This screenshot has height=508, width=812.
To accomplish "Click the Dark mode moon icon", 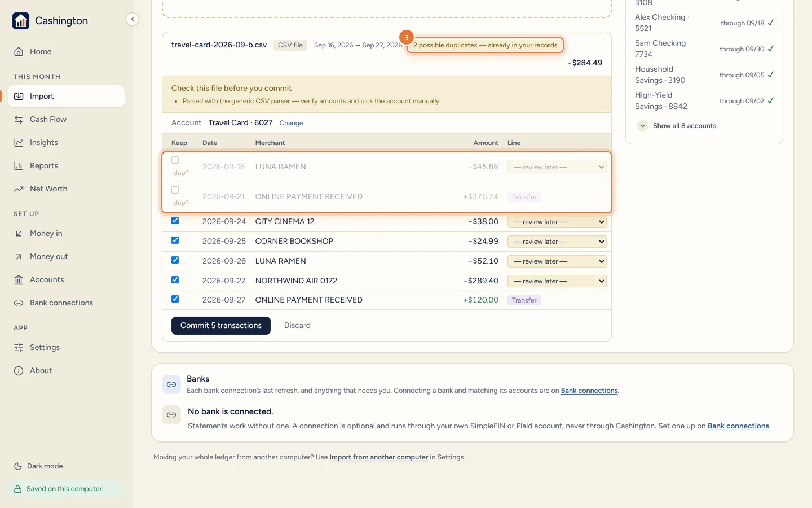I will [x=18, y=466].
